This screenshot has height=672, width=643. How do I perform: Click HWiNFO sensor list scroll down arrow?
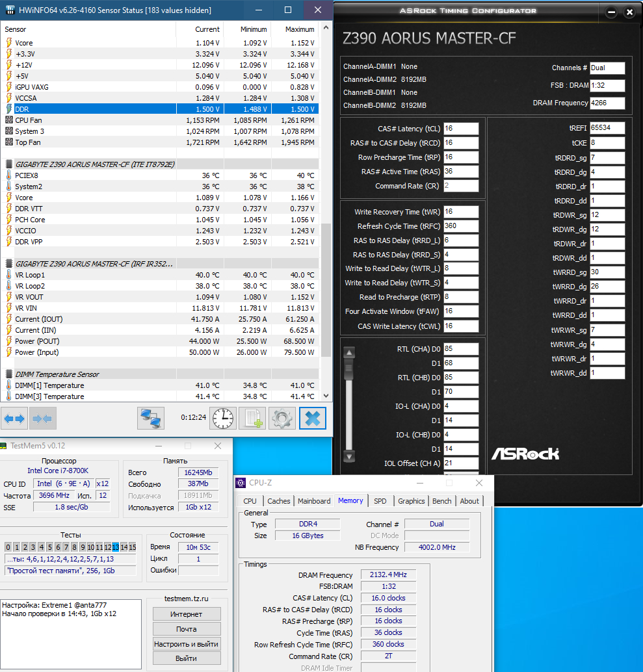[x=326, y=396]
